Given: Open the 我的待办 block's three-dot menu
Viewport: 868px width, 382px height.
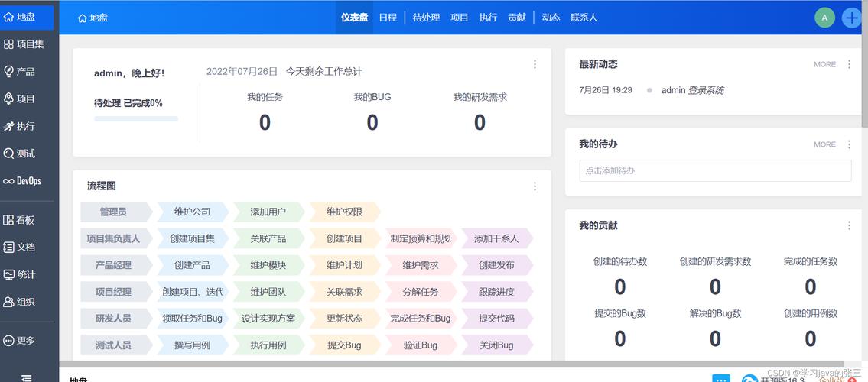Looking at the screenshot, I should coord(849,144).
